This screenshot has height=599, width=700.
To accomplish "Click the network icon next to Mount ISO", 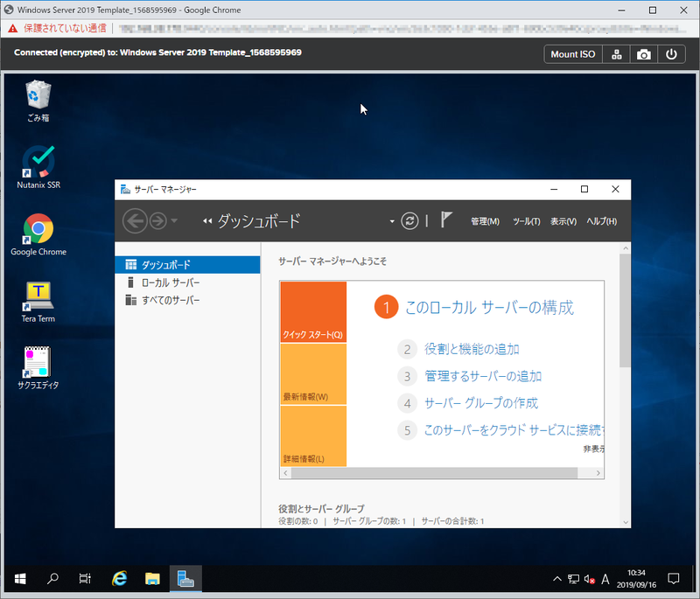I will (x=617, y=54).
